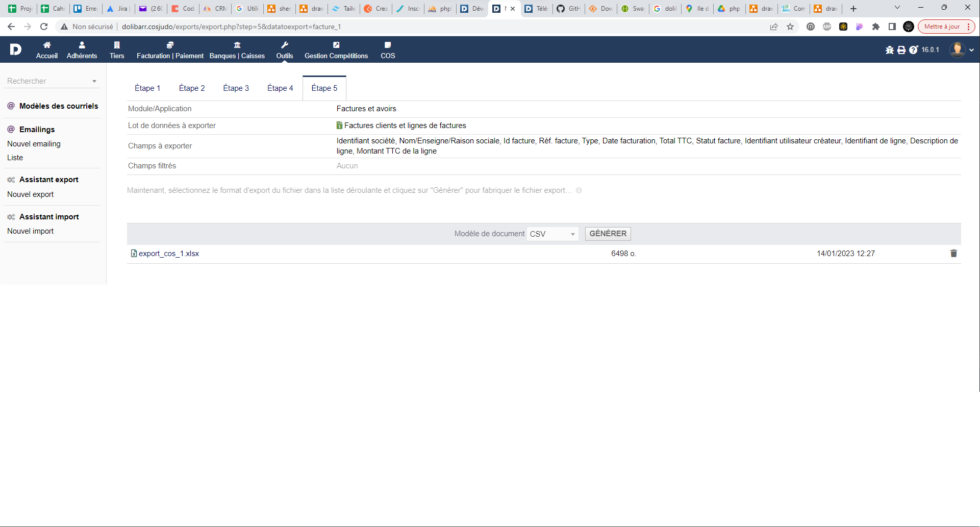
Task: Open the Rechercher search dropdown
Action: (52, 81)
